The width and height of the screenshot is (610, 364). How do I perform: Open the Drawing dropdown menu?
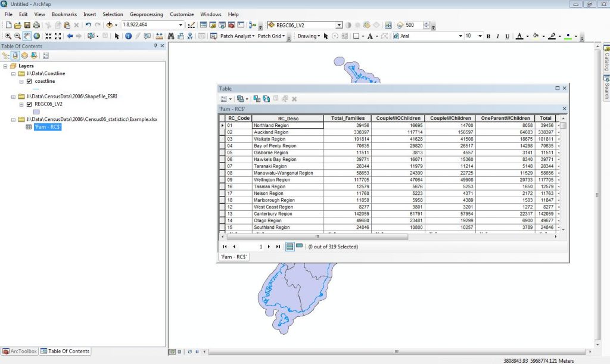[309, 36]
